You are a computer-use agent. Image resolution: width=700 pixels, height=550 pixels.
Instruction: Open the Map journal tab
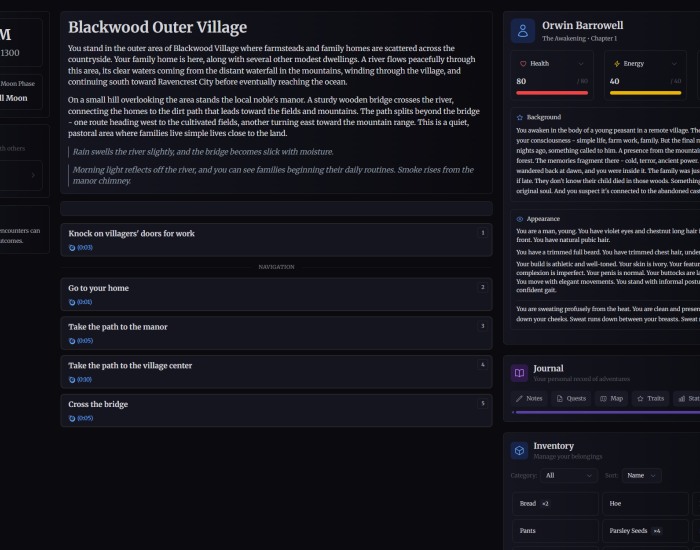point(611,398)
